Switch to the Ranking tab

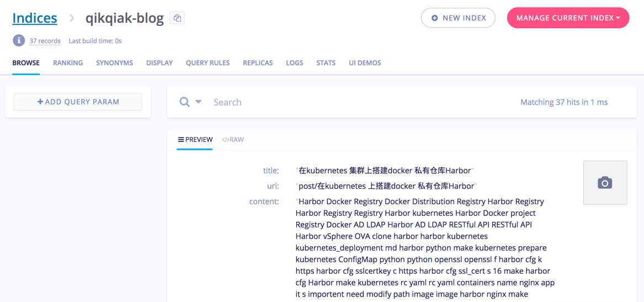pos(68,63)
